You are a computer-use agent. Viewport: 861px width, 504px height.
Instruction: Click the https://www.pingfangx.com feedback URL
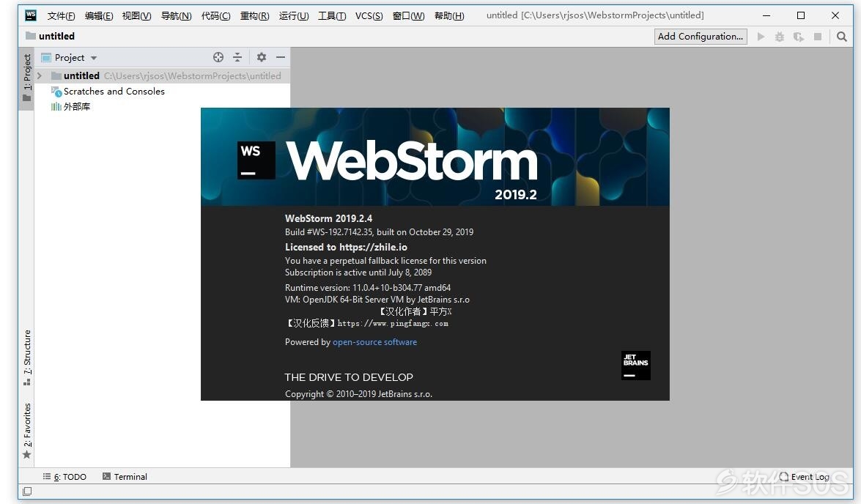[x=393, y=323]
